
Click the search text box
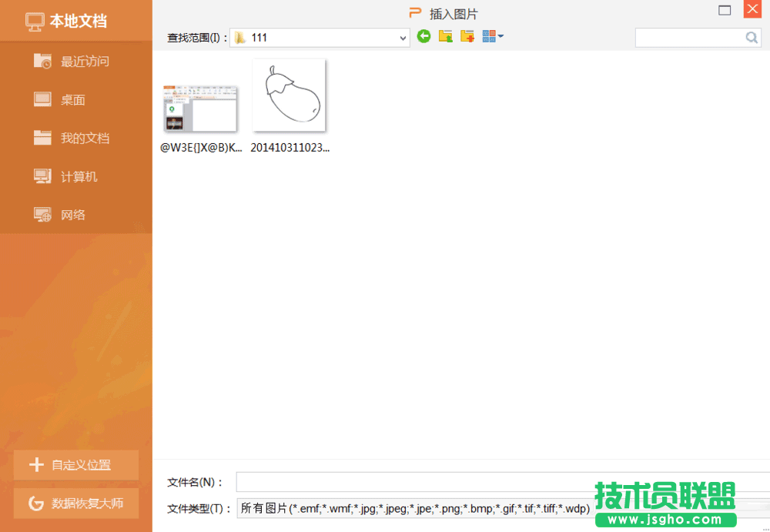pos(689,37)
